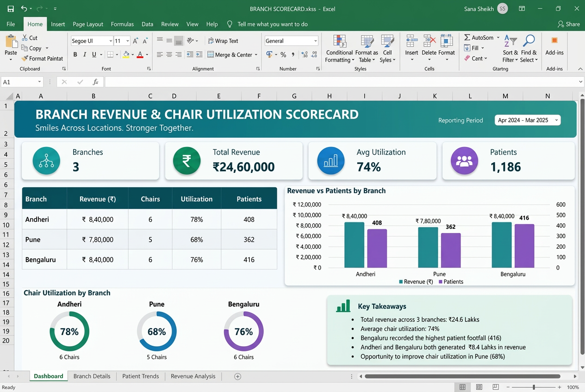Click the Increase Indent icon
Image resolution: width=585 pixels, height=392 pixels.
199,55
